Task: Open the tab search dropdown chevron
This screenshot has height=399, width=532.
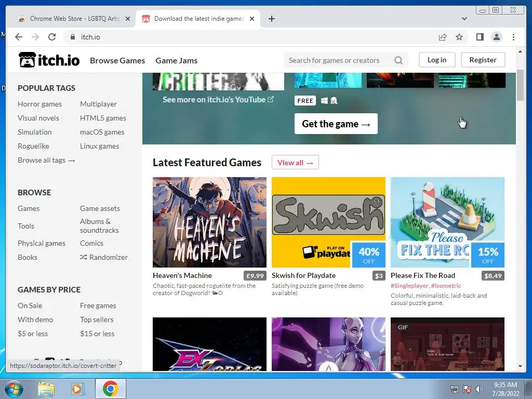Action: [x=464, y=19]
